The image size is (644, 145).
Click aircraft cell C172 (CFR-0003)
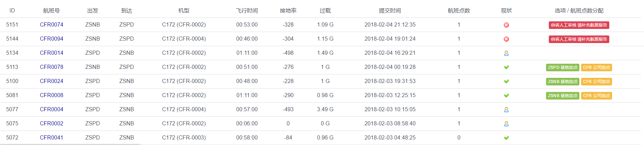pos(184,137)
